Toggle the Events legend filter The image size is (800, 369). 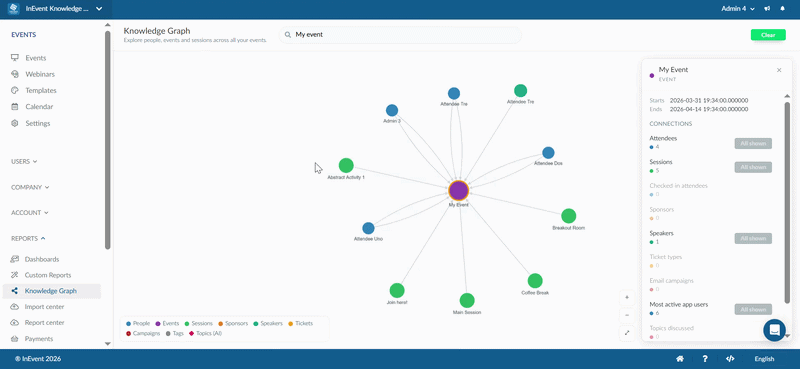(x=167, y=324)
